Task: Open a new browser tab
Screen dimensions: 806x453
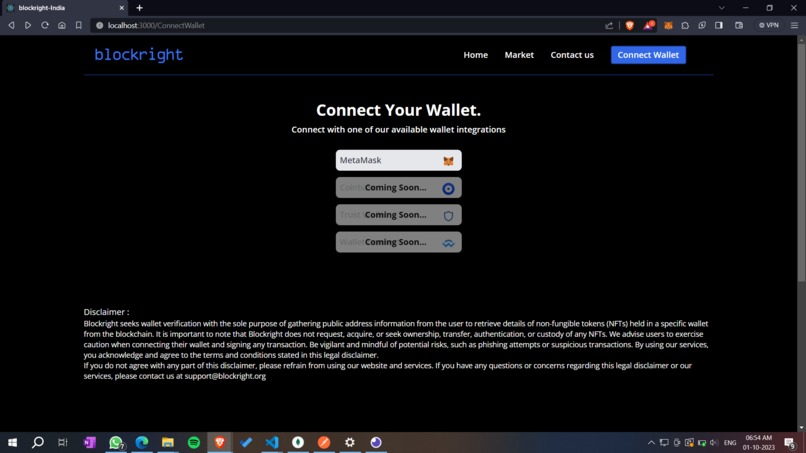Action: tap(139, 8)
